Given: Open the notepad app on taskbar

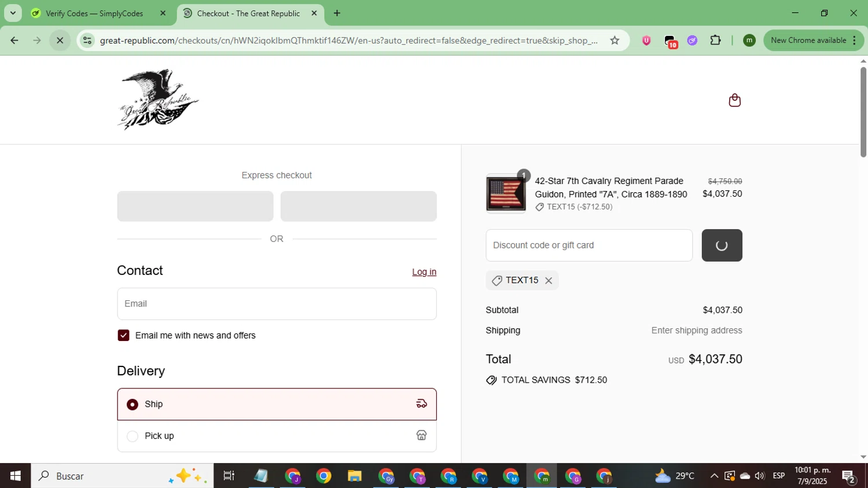Looking at the screenshot, I should click(x=261, y=476).
